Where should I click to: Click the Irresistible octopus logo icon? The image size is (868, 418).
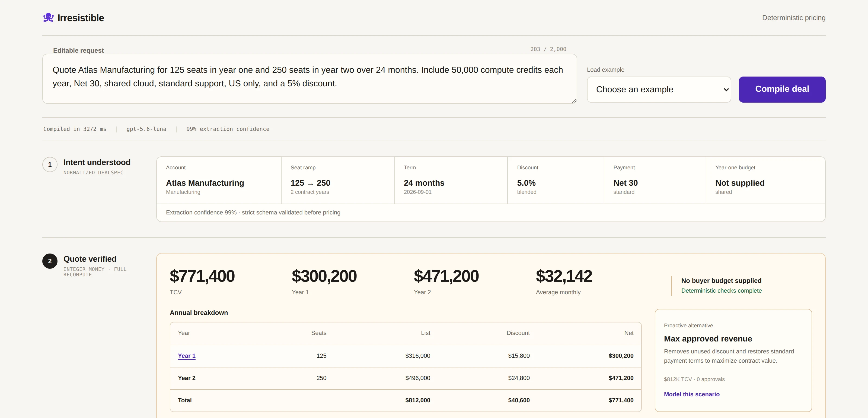[x=48, y=18]
